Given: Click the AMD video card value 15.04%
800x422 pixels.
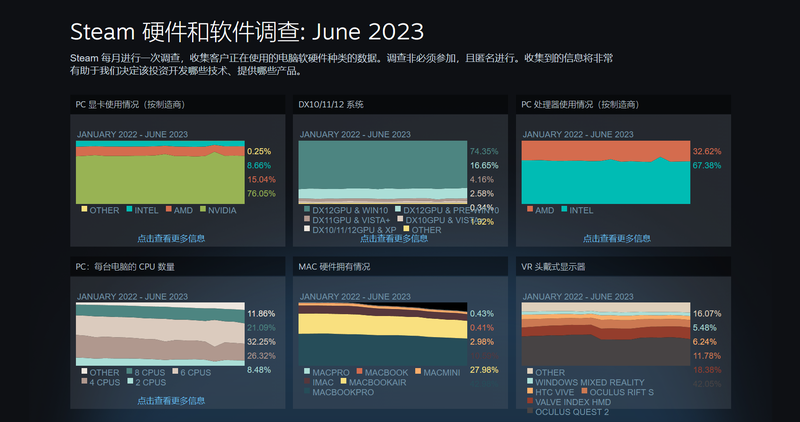Looking at the screenshot, I should tap(261, 180).
